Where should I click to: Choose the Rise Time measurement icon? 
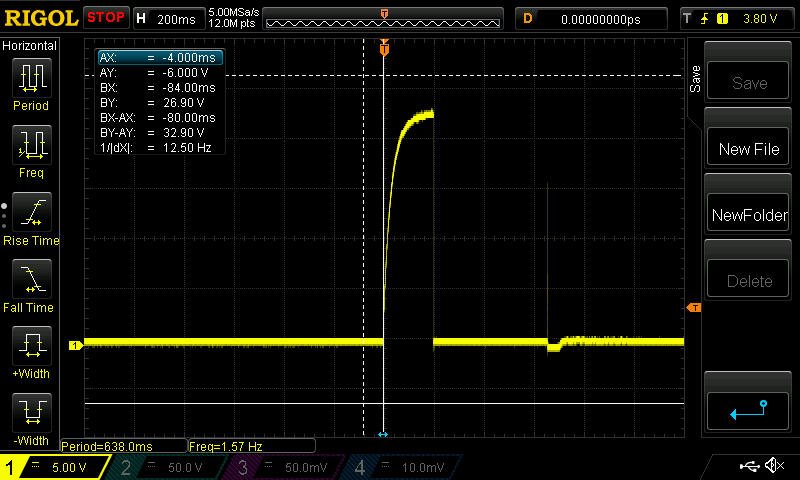pos(31,214)
